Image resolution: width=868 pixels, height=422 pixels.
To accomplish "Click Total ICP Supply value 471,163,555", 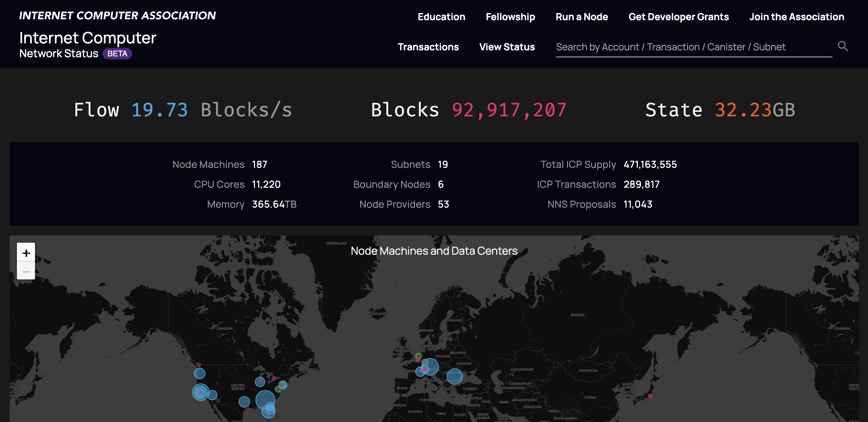I will point(650,164).
